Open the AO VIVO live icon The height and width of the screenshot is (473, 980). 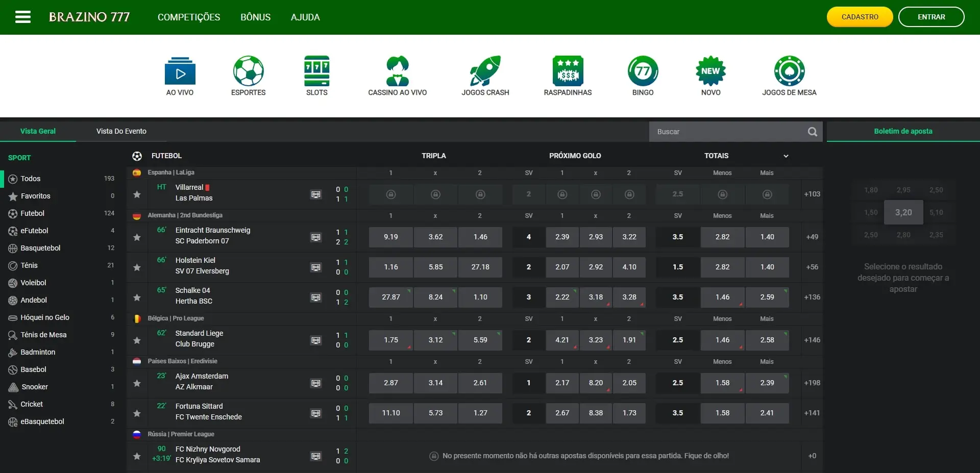pos(180,71)
